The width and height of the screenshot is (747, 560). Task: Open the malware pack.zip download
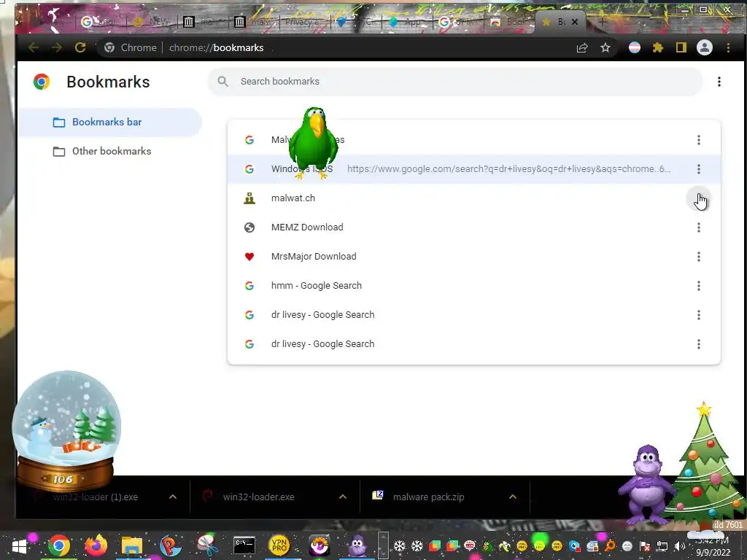click(428, 497)
